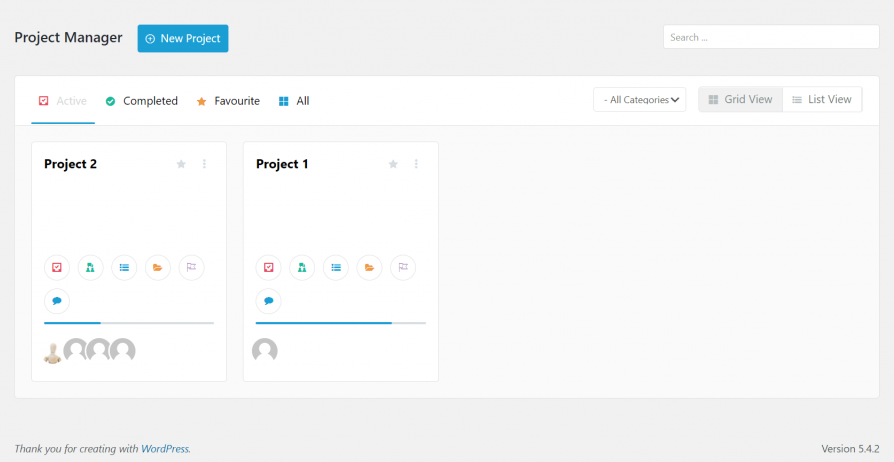
Task: Toggle the favourite star on Project 1
Action: (393, 164)
